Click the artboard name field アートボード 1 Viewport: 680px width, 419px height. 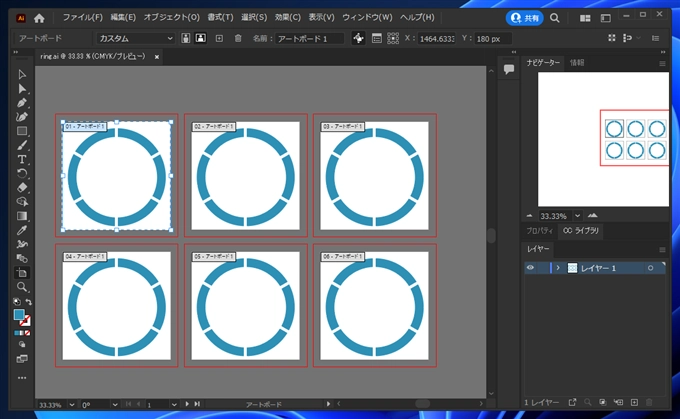coord(310,39)
